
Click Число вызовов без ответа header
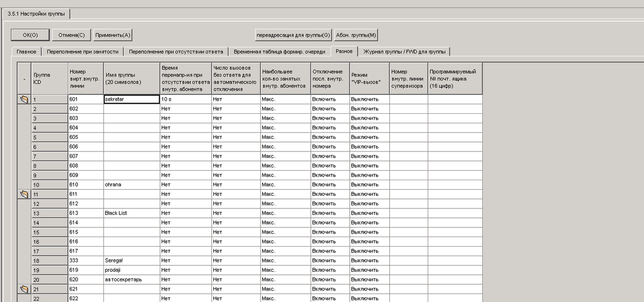[x=236, y=79]
